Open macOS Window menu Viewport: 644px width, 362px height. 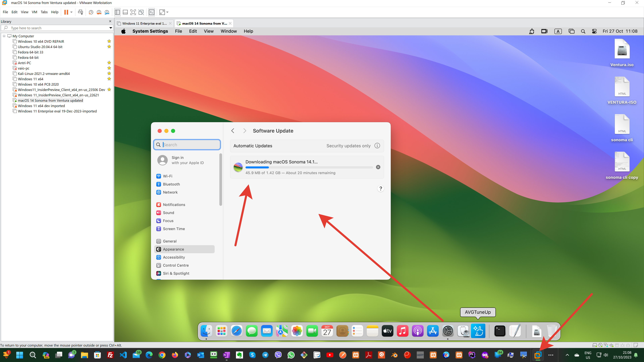coord(228,31)
